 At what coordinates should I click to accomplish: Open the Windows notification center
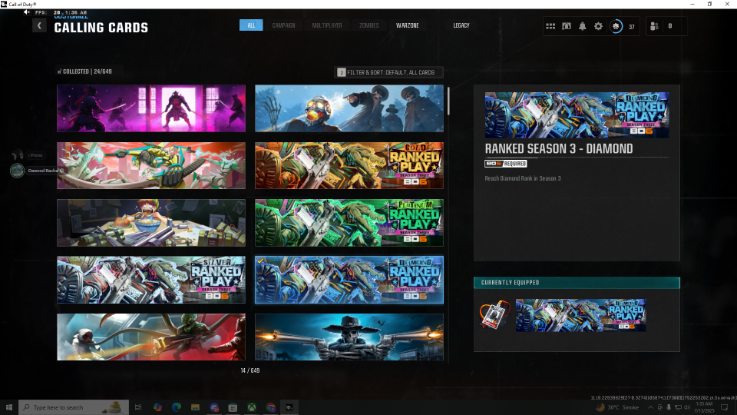[x=724, y=407]
